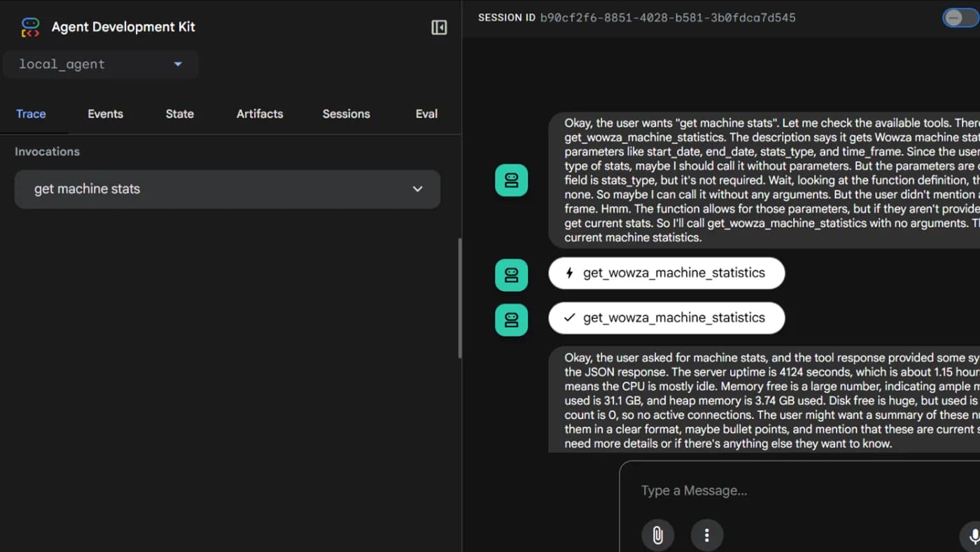
Task: Select the State tab
Action: pos(179,114)
